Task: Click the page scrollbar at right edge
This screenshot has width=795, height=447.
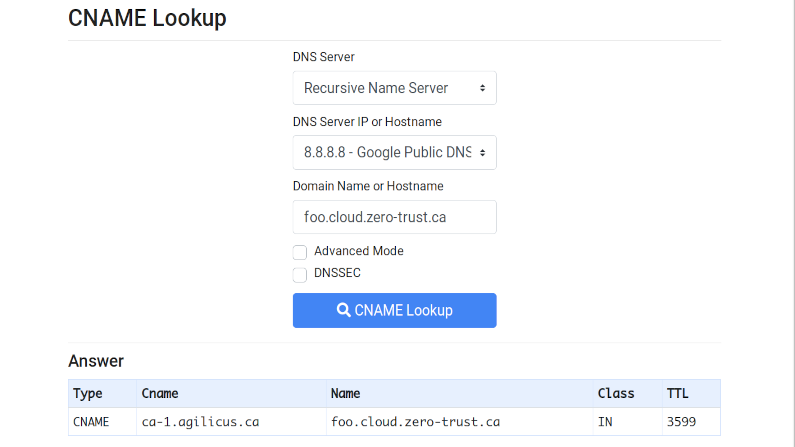Action: pos(792,224)
